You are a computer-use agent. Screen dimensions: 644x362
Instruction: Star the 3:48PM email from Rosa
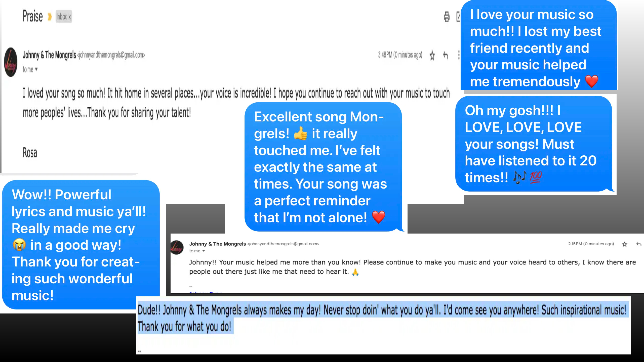point(432,55)
